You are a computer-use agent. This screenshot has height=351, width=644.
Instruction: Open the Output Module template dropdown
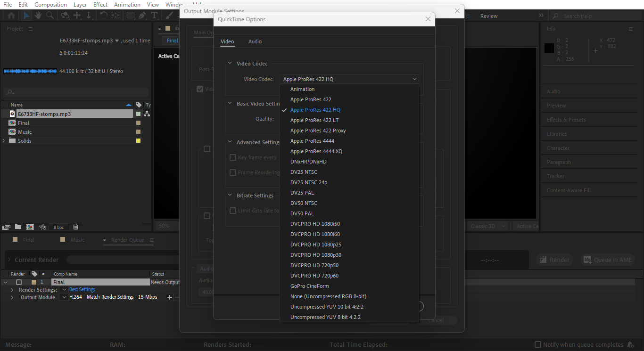pos(65,297)
